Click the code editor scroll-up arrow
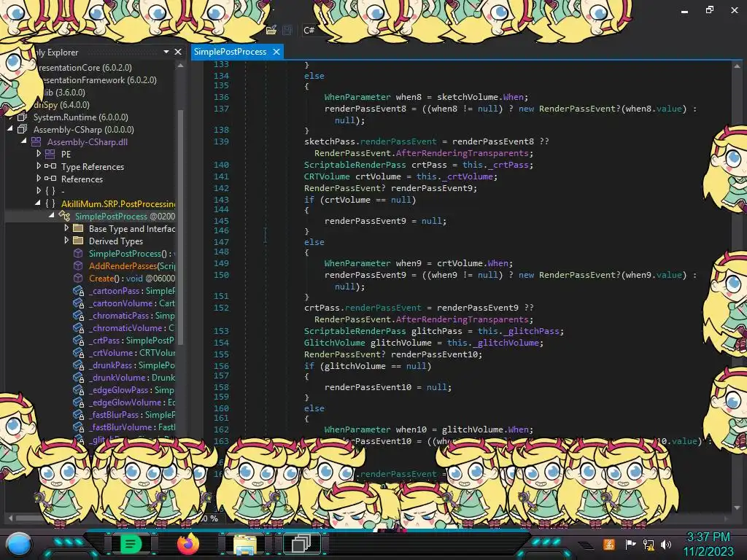 pyautogui.click(x=737, y=66)
